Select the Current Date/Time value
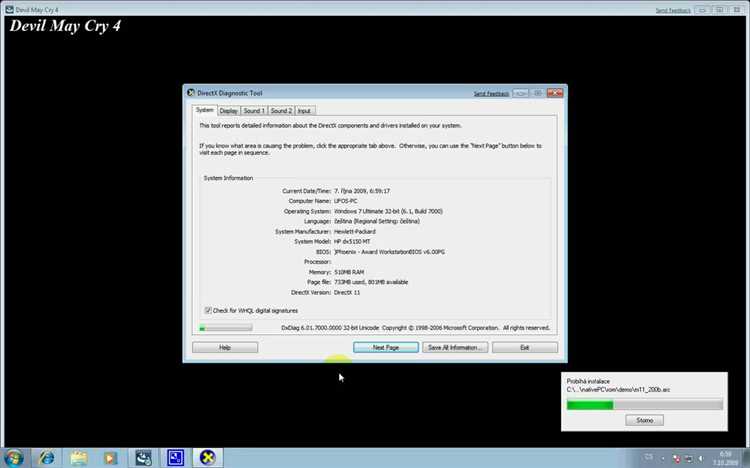Viewport: 750px width, 468px height. coord(362,191)
